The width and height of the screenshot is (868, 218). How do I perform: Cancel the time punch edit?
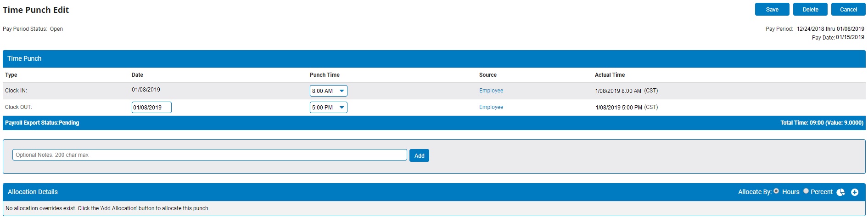(x=848, y=10)
